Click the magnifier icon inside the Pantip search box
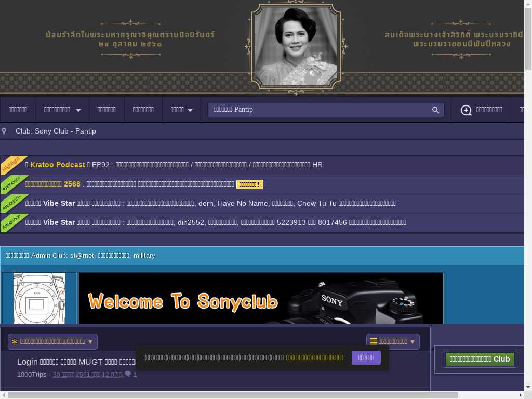Screen dimensions: 532x399 (435, 110)
